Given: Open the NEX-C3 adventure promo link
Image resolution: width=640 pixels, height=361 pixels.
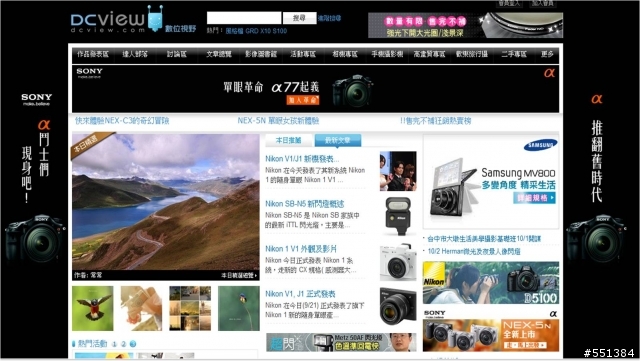Looking at the screenshot, I should coord(122,121).
